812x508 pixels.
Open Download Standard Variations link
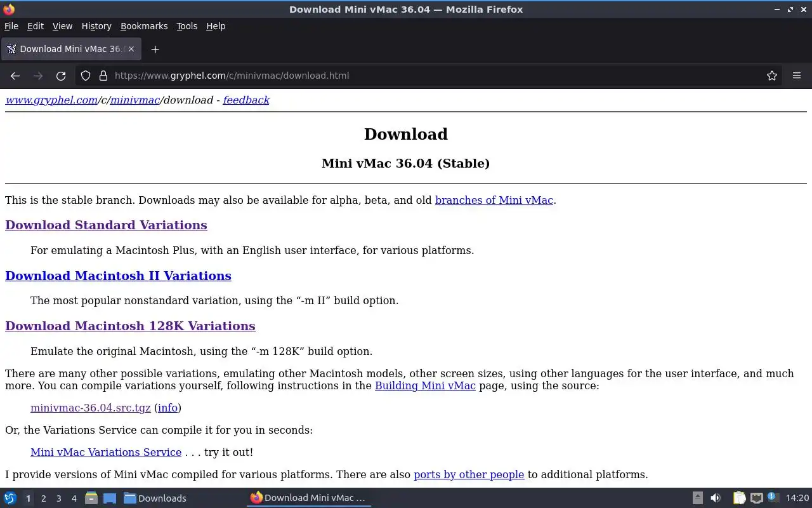[x=106, y=225]
